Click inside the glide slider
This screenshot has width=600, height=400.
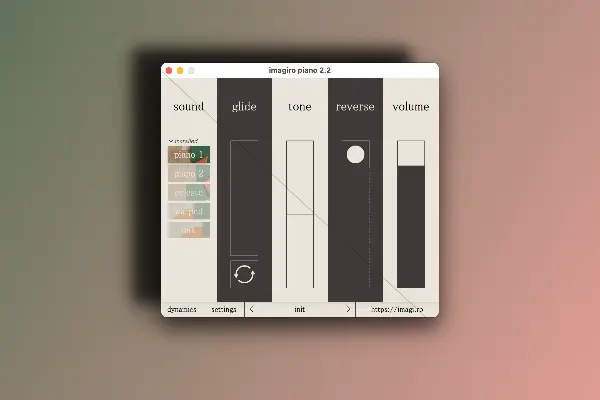(244, 198)
